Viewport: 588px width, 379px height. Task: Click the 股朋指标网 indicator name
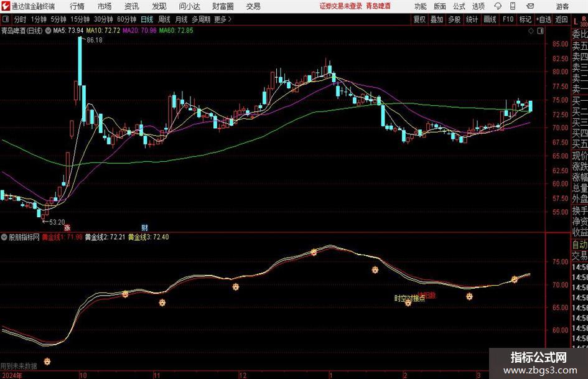[x=24, y=237]
